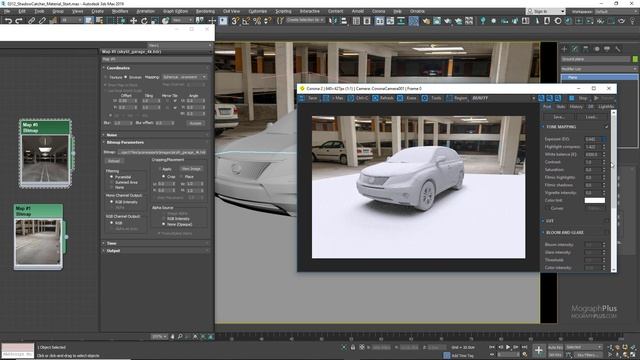The image size is (640, 360).
Task: Toggle the Tone Mapping enable checkbox
Action: click(607, 127)
